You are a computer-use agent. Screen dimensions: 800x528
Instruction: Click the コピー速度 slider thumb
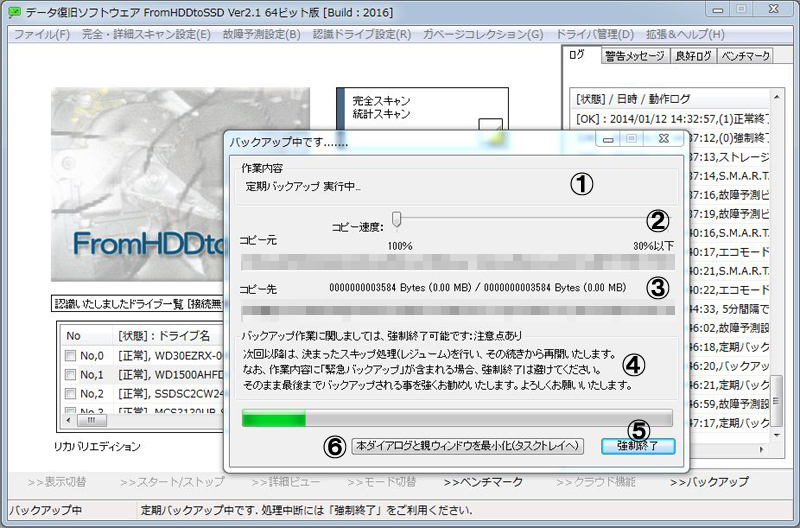tap(396, 220)
